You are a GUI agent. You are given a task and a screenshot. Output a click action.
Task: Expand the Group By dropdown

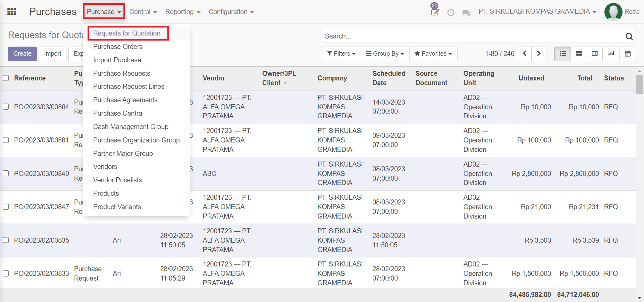click(385, 54)
